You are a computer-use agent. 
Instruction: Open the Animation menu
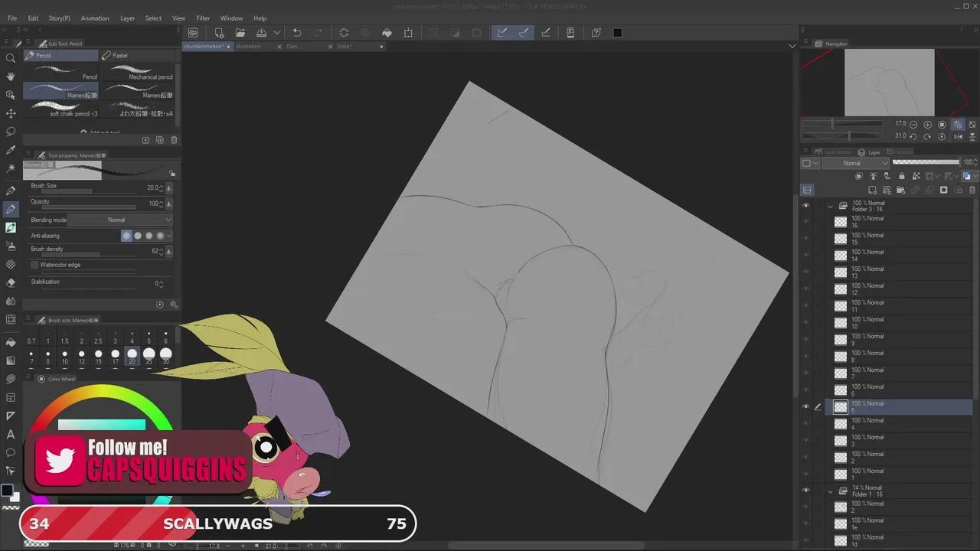coord(95,18)
